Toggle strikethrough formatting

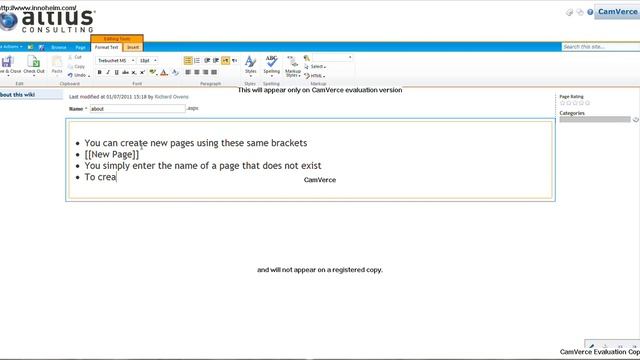click(125, 72)
